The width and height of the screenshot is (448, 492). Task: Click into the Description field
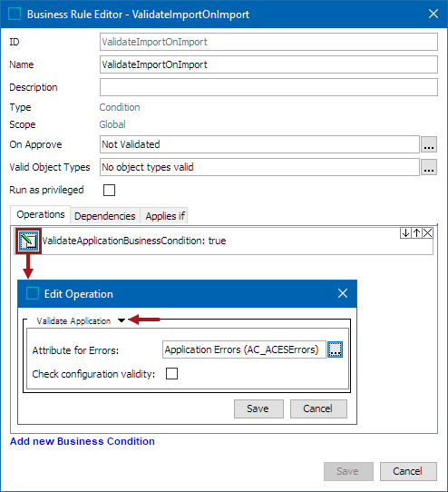(x=268, y=87)
